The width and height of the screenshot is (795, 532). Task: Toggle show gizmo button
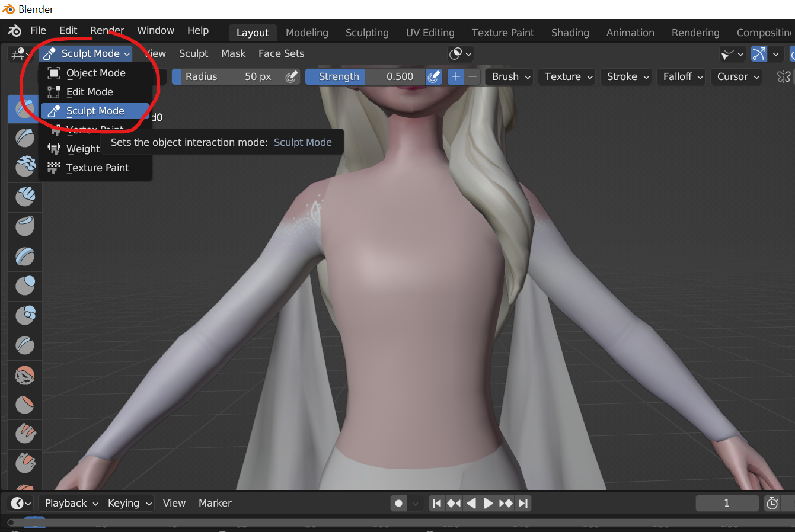tap(759, 54)
